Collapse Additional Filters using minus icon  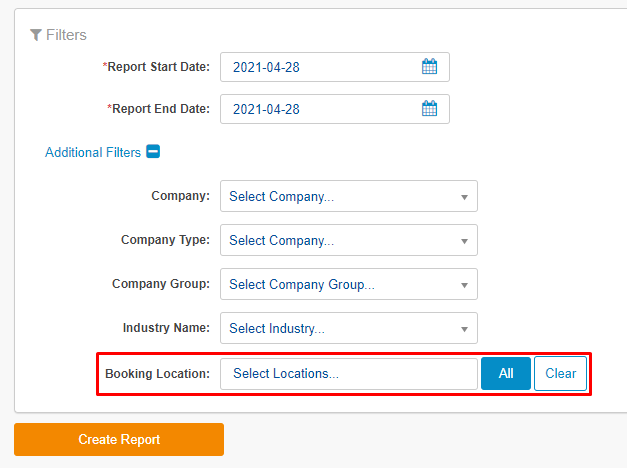(153, 152)
